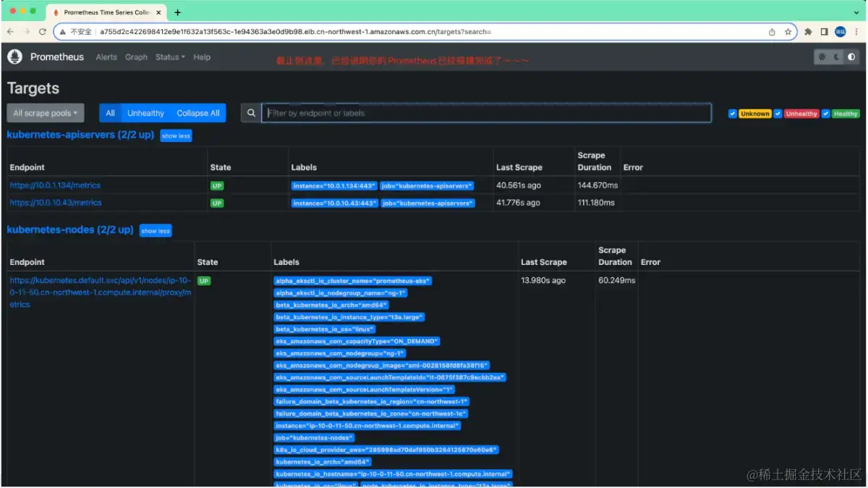Switch to light theme contrast icon
This screenshot has height=488, width=868.
click(x=851, y=56)
